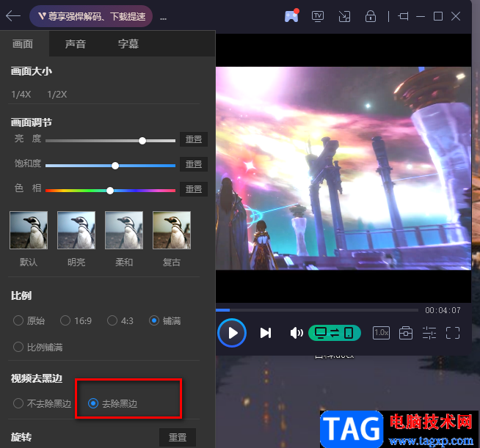Click the 00:04:07 duration text

pyautogui.click(x=443, y=310)
